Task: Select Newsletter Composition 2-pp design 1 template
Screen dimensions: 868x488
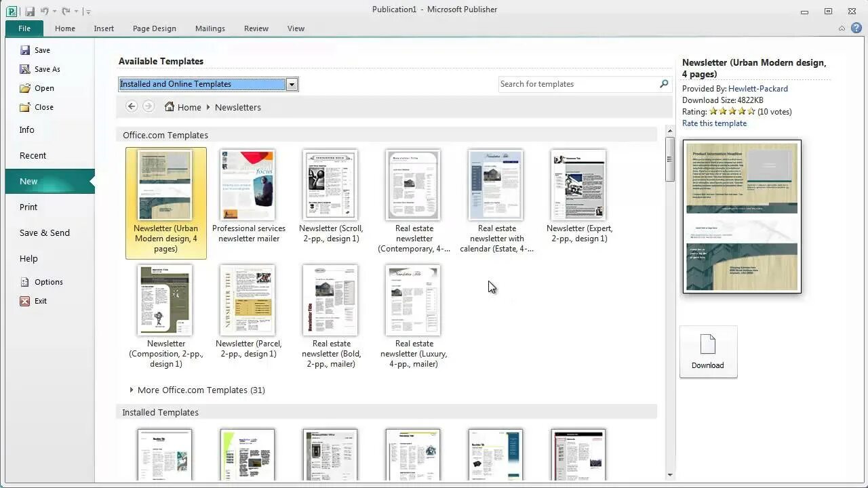Action: 165,317
